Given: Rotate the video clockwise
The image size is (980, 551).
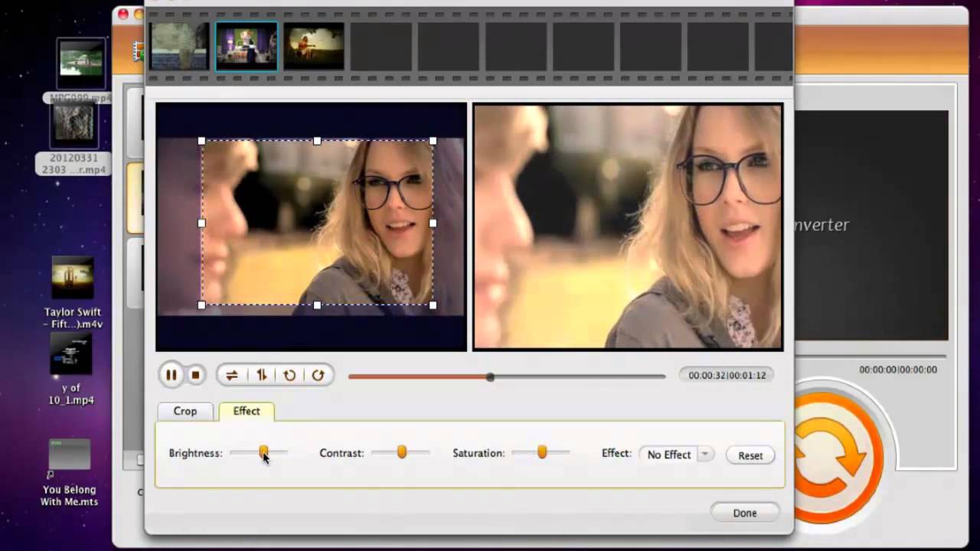Looking at the screenshot, I should 318,375.
